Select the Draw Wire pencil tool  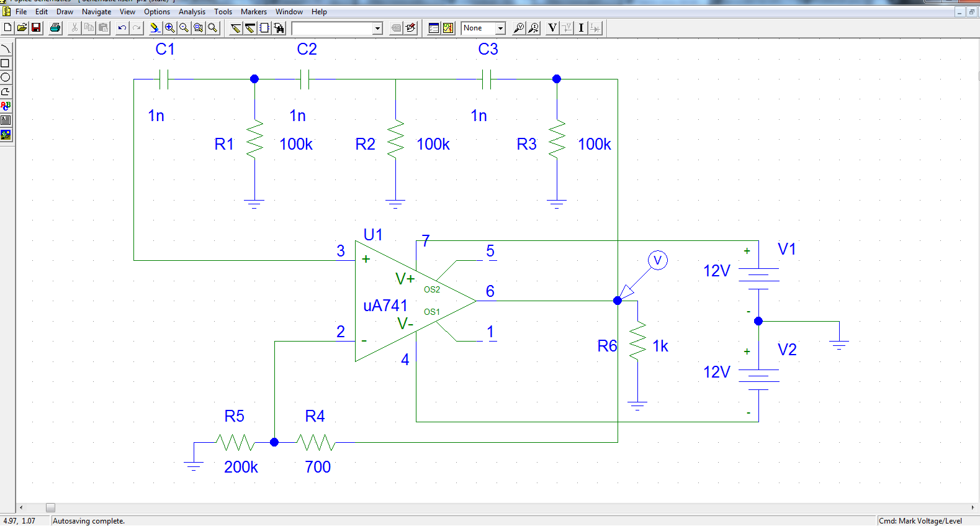236,28
